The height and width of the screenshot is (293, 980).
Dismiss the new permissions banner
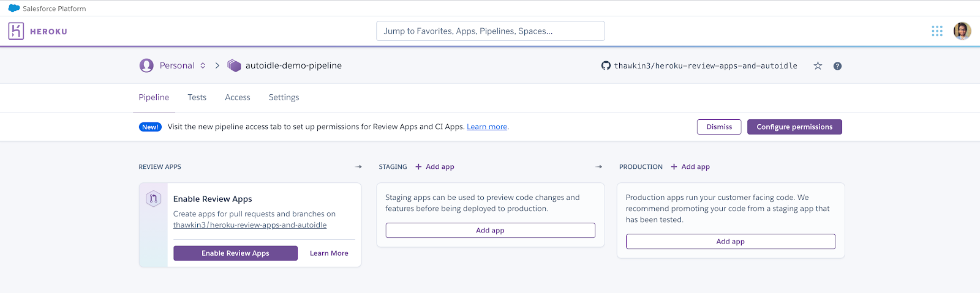[x=719, y=127]
